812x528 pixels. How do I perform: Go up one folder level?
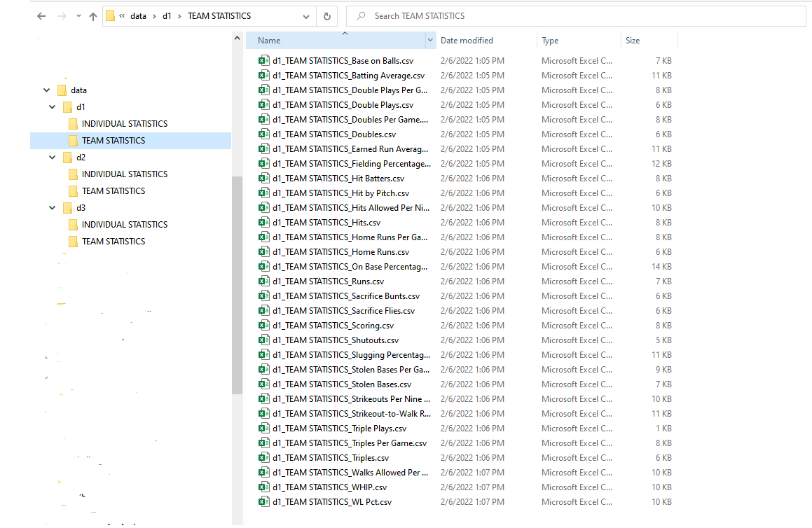93,16
